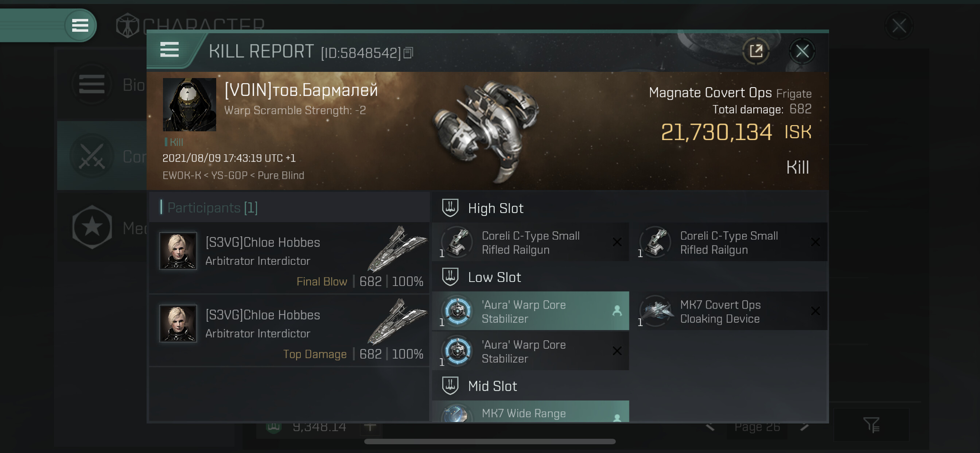Click the share kill report icon
This screenshot has height=453, width=980.
(x=755, y=51)
